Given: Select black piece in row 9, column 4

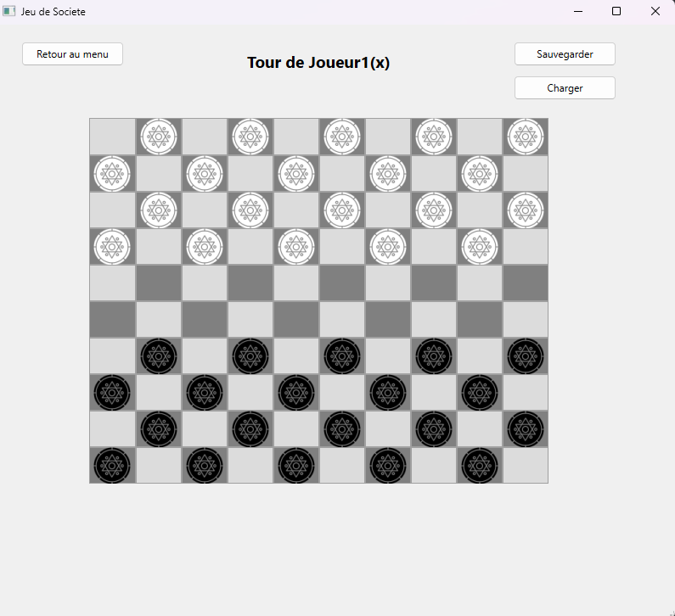Looking at the screenshot, I should click(250, 429).
